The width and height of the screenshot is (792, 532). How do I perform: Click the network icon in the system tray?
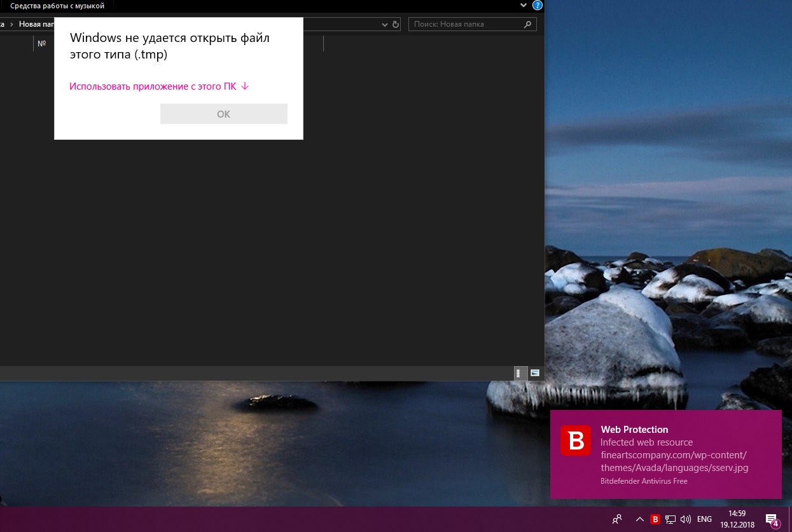(670, 519)
